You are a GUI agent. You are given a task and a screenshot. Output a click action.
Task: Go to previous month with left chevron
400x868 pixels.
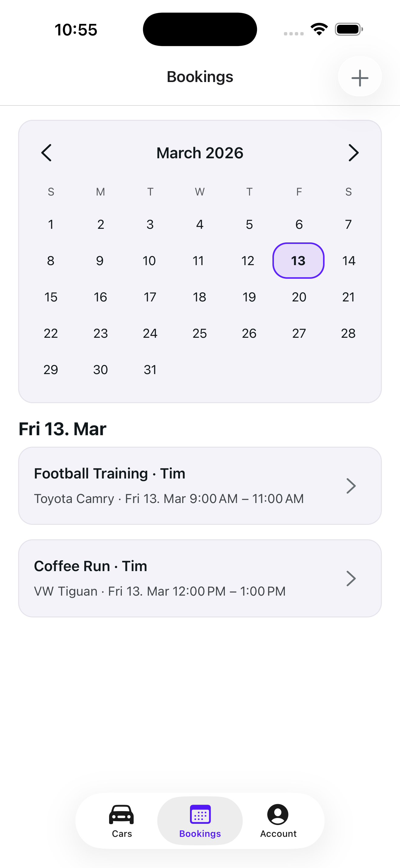47,153
